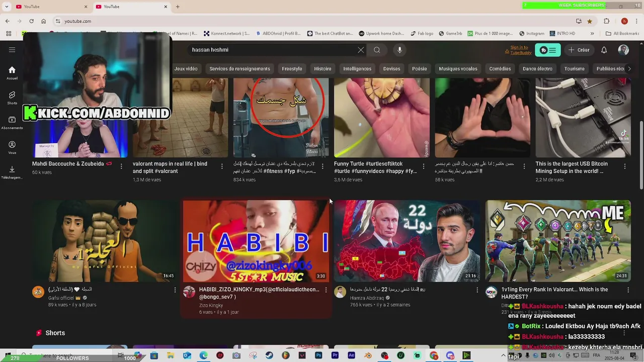Screen dimensions: 644x362
Task: Open the This is the largest USB Bitcoin title
Action: click(x=572, y=167)
